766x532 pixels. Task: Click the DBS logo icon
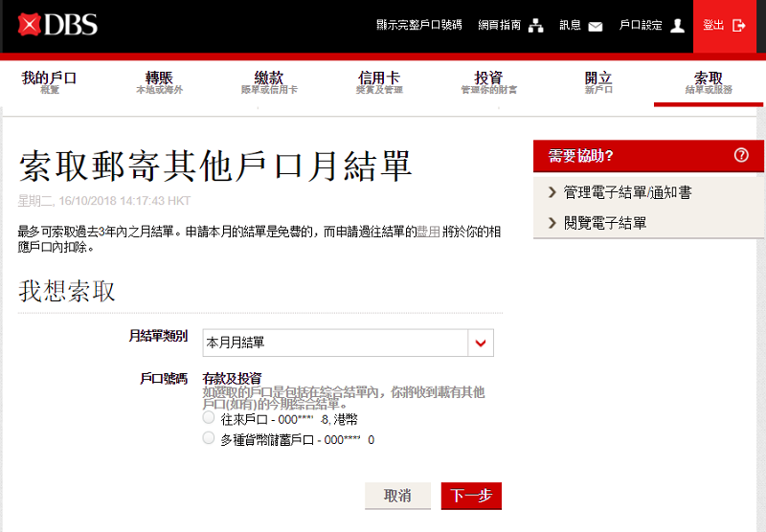coord(30,25)
